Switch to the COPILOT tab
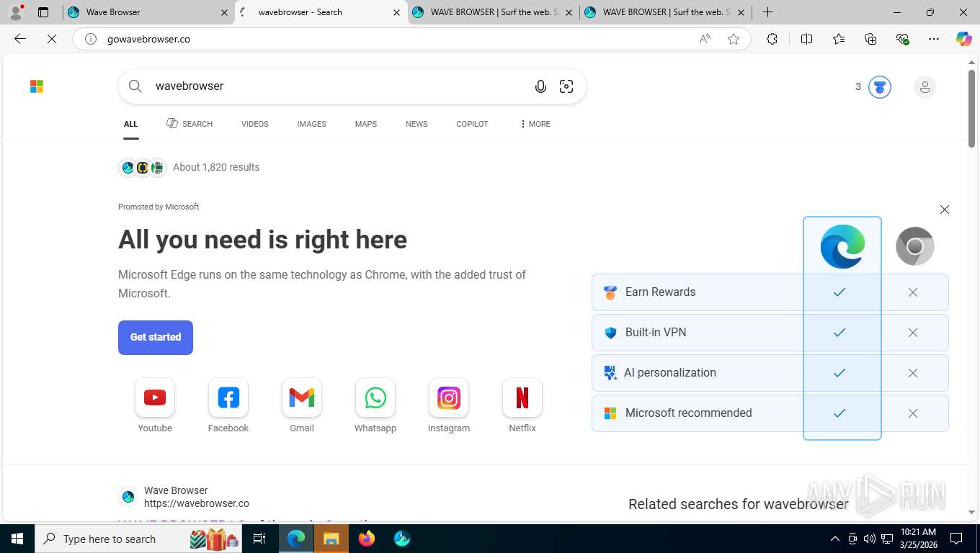The width and height of the screenshot is (980, 553). [x=472, y=124]
